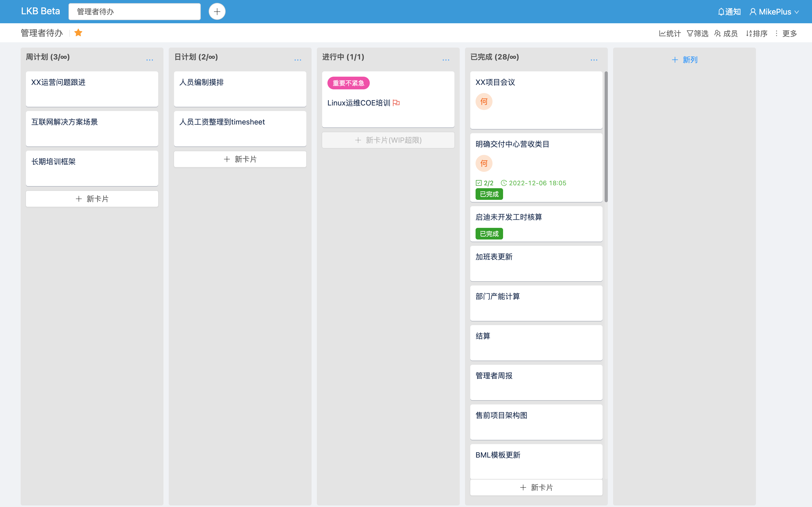The height and width of the screenshot is (507, 812).
Task: Click the 已完成 (28/∞) column header
Action: point(495,57)
